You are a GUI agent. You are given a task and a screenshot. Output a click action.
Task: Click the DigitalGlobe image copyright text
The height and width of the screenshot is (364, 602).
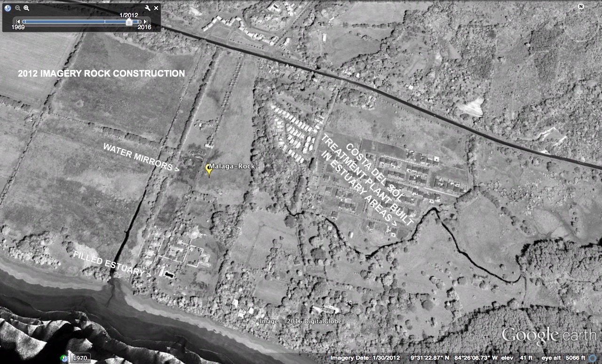301,321
